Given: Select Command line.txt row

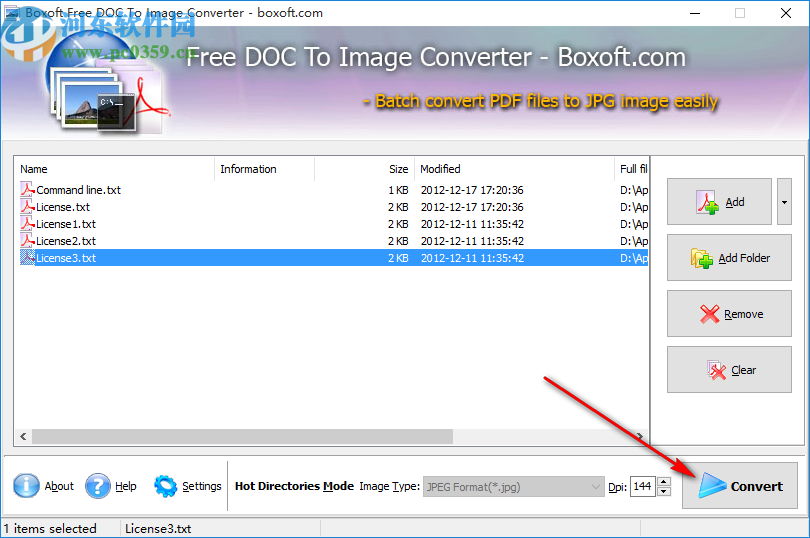Looking at the screenshot, I should (333, 190).
